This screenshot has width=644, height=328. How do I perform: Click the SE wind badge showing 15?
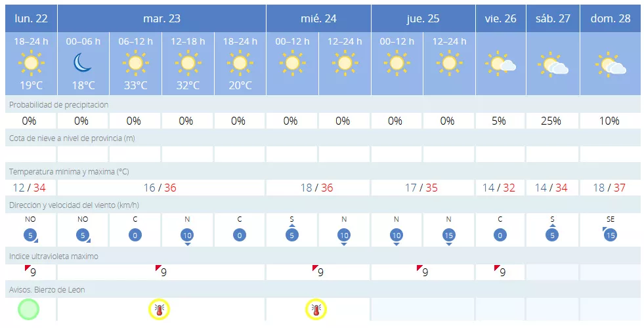click(610, 234)
